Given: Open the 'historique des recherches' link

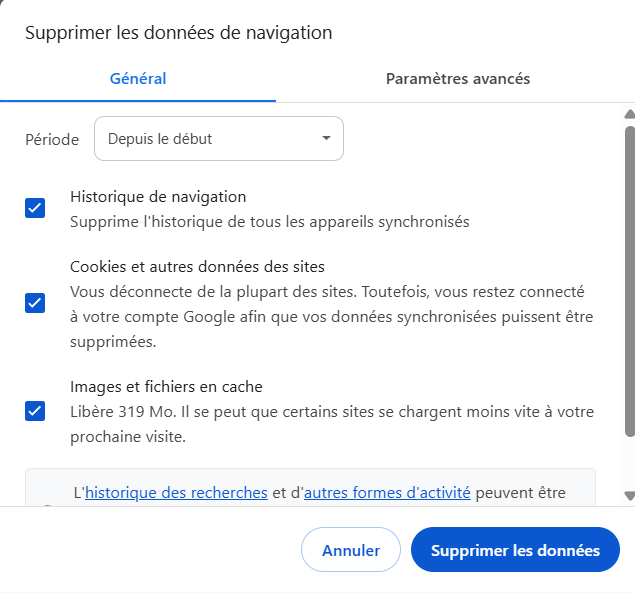Looking at the screenshot, I should click(176, 492).
